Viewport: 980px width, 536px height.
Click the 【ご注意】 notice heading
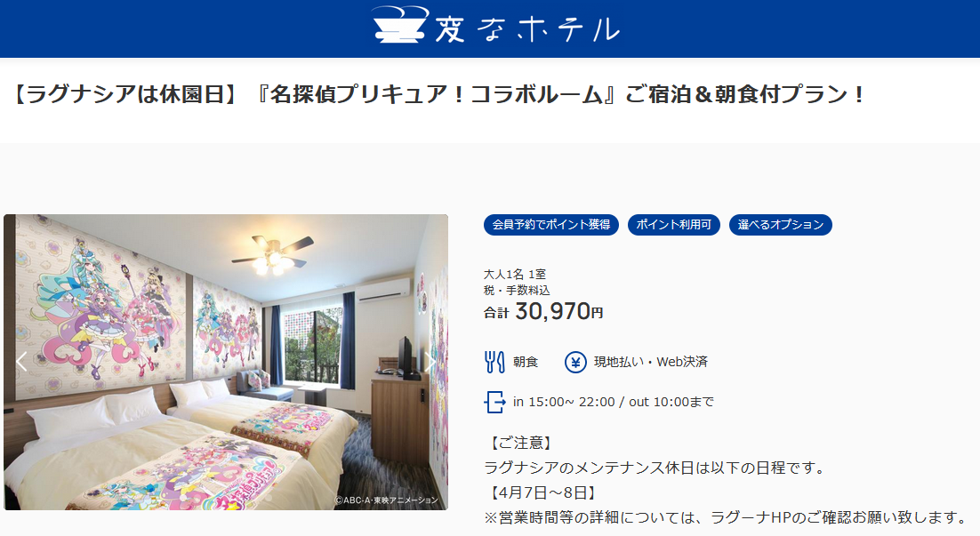click(x=519, y=443)
